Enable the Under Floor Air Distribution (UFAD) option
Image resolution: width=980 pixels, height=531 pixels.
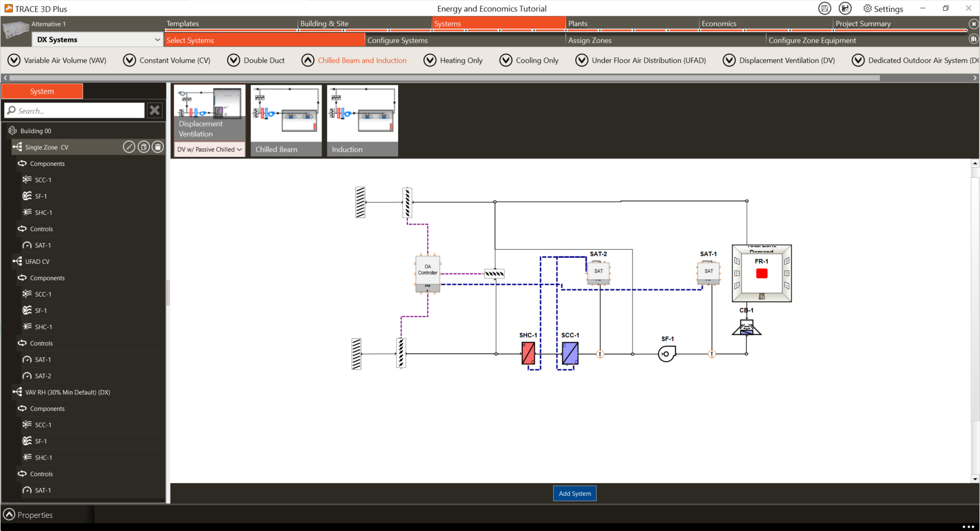point(581,60)
